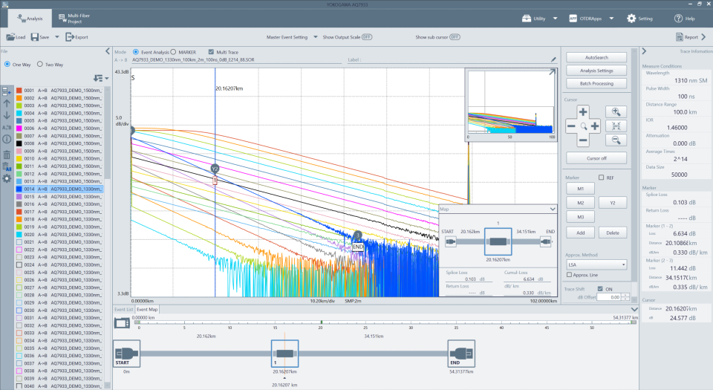Select the Two Way radio button
Image resolution: width=713 pixels, height=390 pixels.
40,65
